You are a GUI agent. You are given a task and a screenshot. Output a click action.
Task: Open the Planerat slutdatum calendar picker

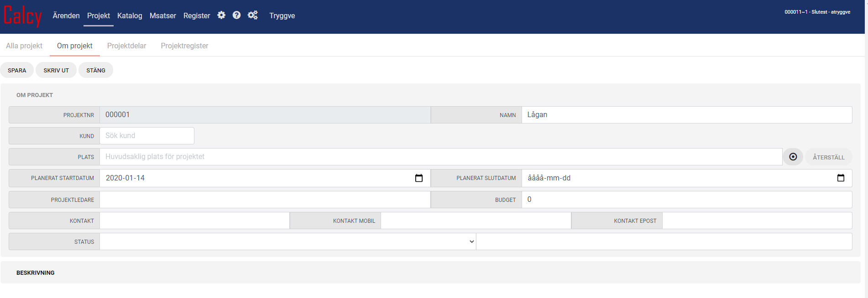click(841, 178)
